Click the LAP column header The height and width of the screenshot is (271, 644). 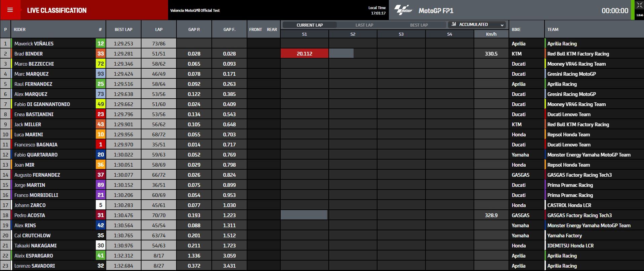tap(159, 30)
